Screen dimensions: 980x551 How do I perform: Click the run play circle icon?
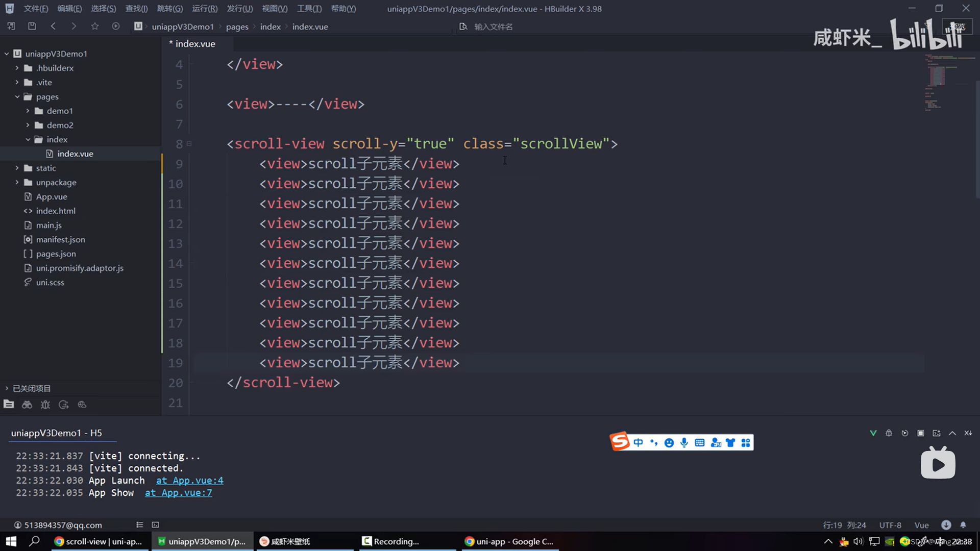point(116,26)
